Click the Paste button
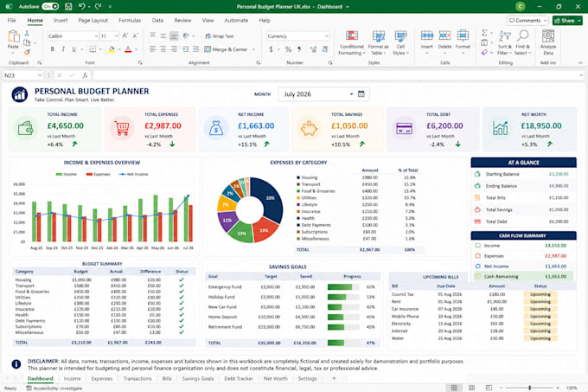 click(x=13, y=40)
